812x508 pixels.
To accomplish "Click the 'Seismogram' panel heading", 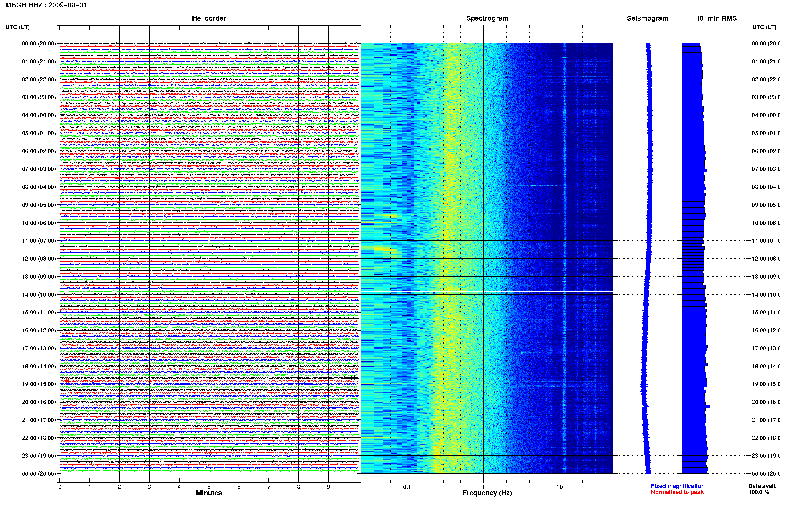I will click(x=647, y=18).
